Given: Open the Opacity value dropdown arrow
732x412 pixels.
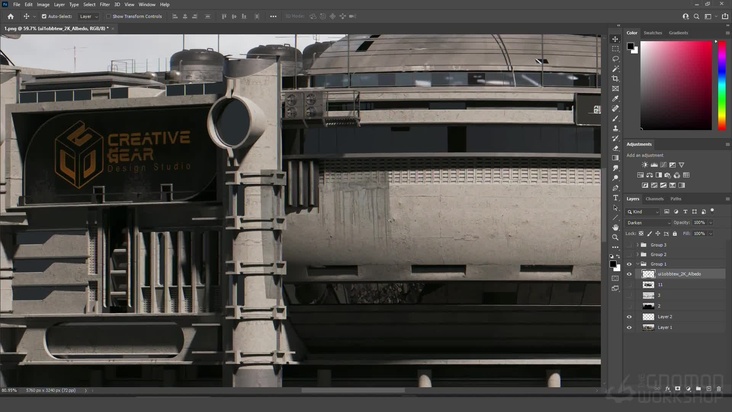Looking at the screenshot, I should coord(711,223).
